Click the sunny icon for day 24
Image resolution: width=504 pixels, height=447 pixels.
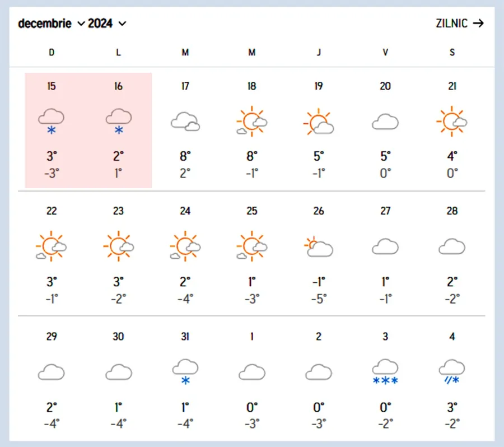pyautogui.click(x=185, y=246)
